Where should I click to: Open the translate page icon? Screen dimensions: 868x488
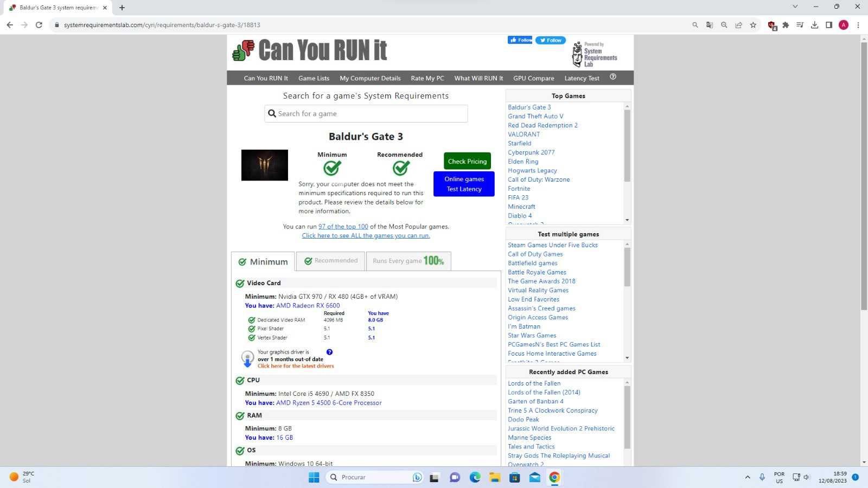pos(710,25)
